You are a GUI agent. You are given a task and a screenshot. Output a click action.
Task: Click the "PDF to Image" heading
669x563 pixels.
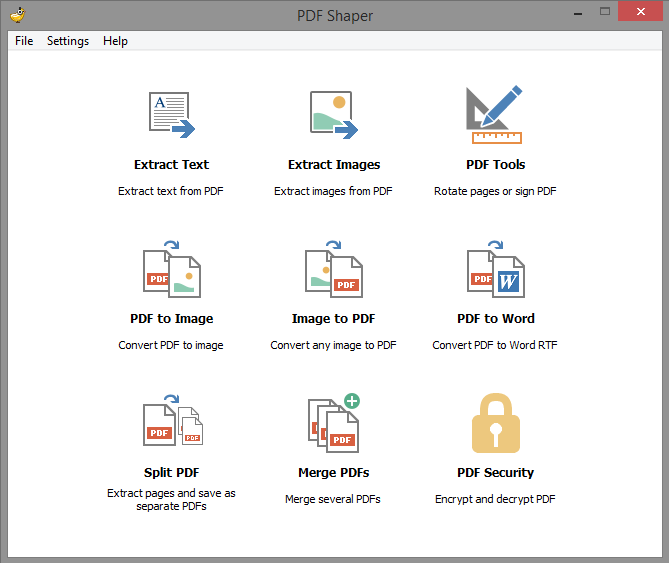click(172, 319)
